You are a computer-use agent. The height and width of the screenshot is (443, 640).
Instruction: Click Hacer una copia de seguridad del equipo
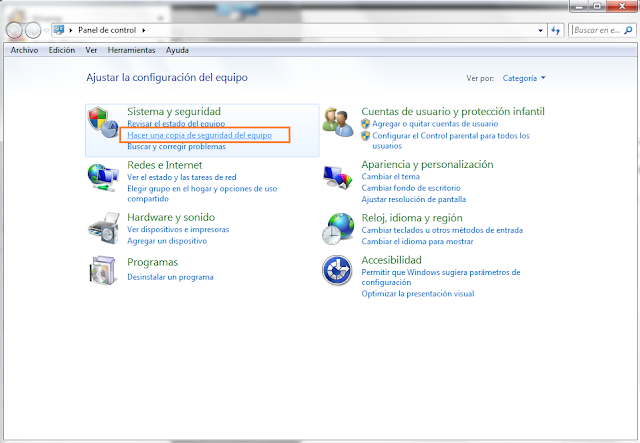coord(200,135)
